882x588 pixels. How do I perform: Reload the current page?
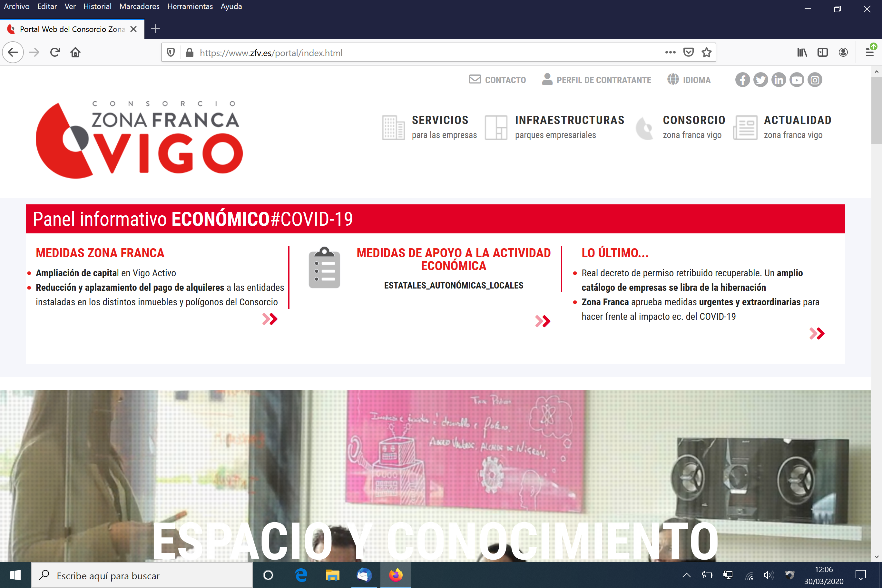(x=55, y=53)
